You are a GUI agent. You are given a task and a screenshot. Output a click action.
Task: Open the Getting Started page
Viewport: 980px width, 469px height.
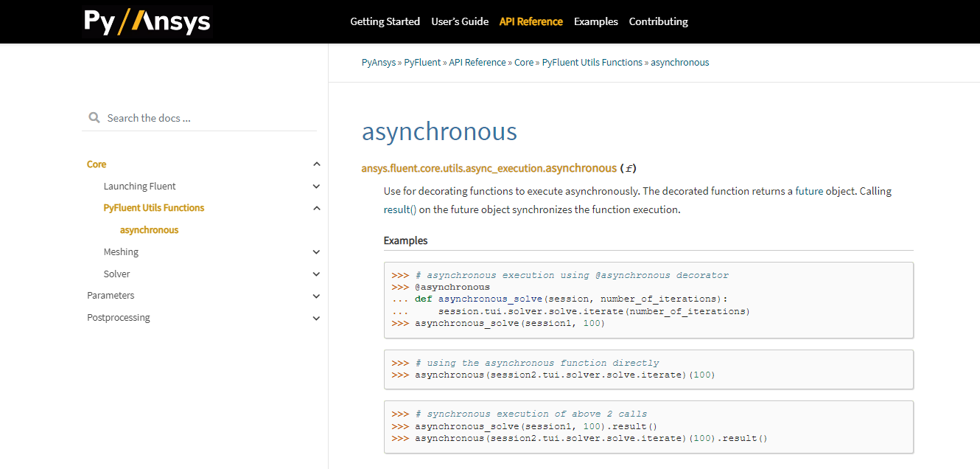[385, 21]
